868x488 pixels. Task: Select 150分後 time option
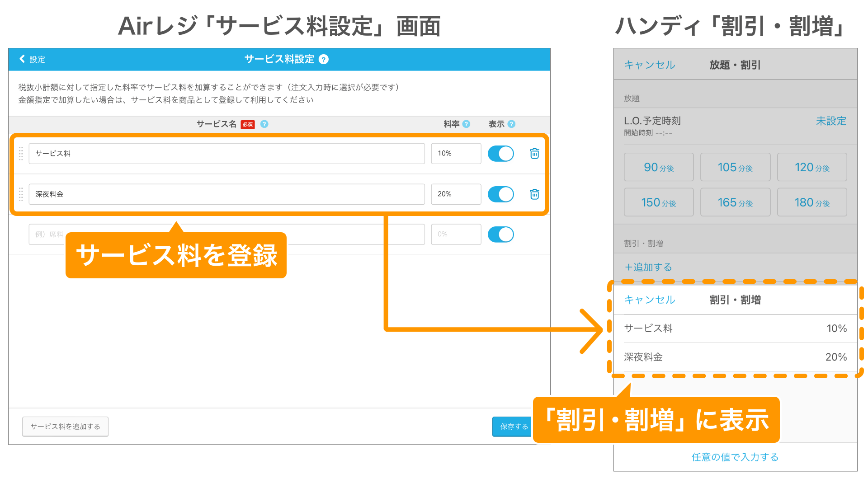(x=659, y=202)
